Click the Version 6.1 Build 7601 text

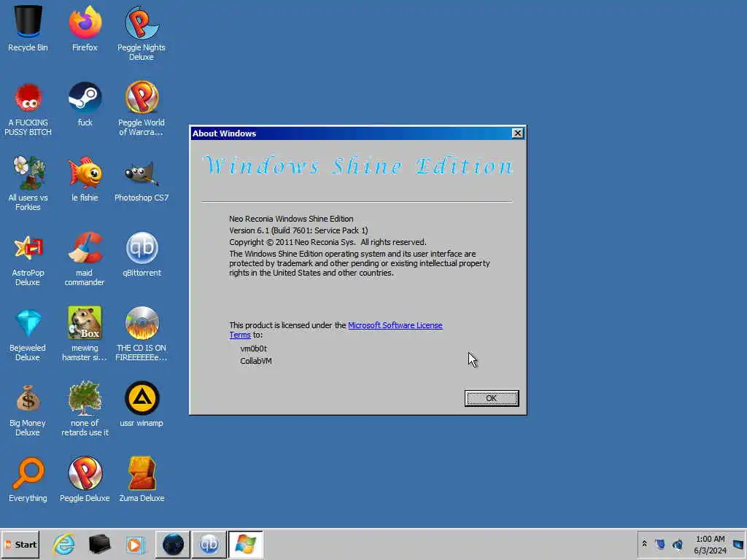(298, 230)
